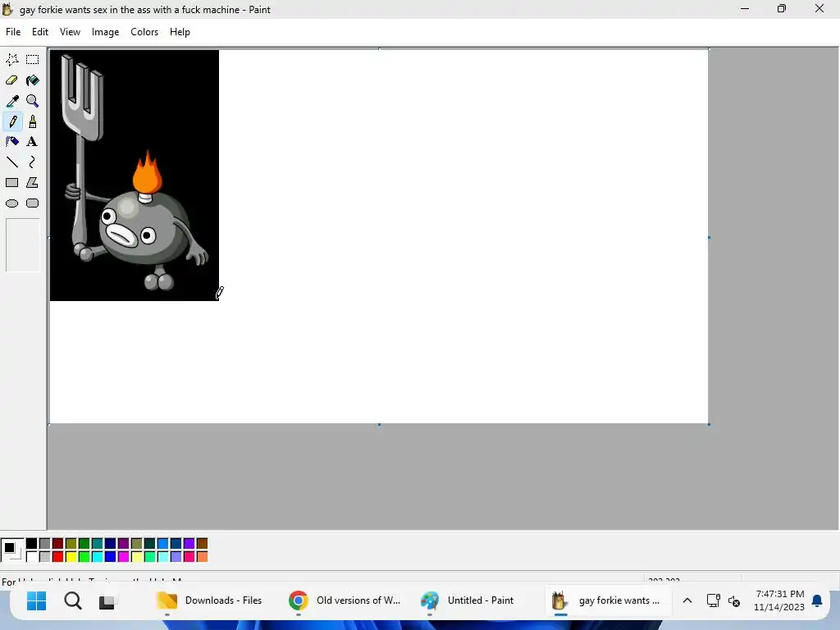Select the white palette color
This screenshot has height=630, width=840.
pyautogui.click(x=32, y=557)
